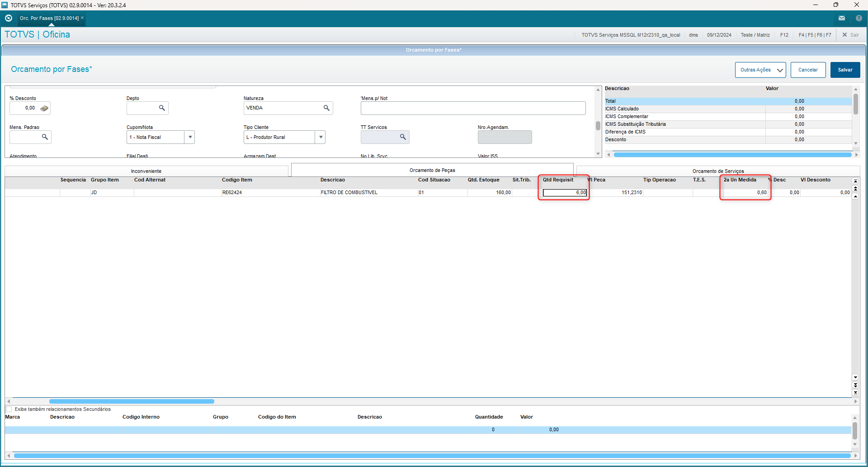This screenshot has height=467, width=868.
Task: Select the Orcamento de Peças tab
Action: tap(432, 170)
